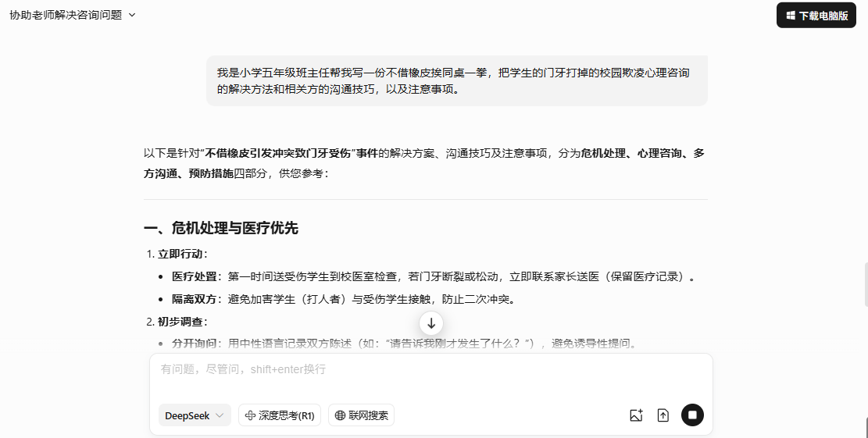This screenshot has width=868, height=438.
Task: Click the heading 一、危机处理与医疗优先
Action: coord(221,228)
